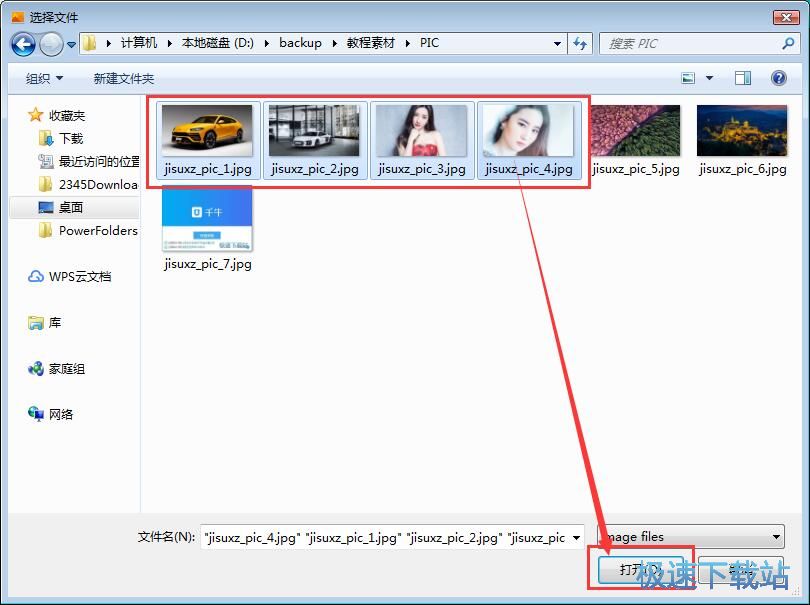810x605 pixels.
Task: Click the 2345Download folder icon
Action: 45,184
